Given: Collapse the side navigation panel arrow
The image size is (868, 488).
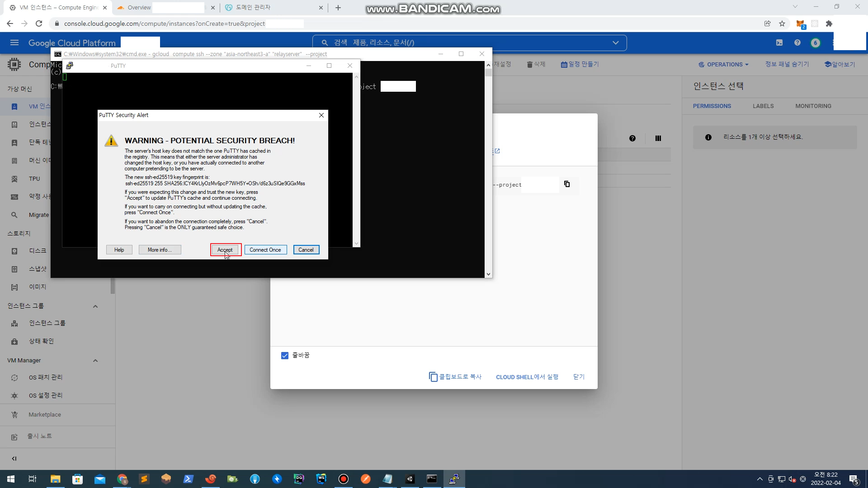Looking at the screenshot, I should (14, 459).
